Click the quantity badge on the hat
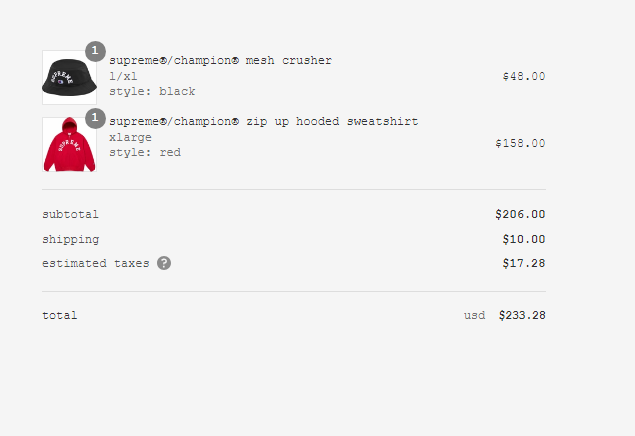This screenshot has height=436, width=635. pos(95,51)
